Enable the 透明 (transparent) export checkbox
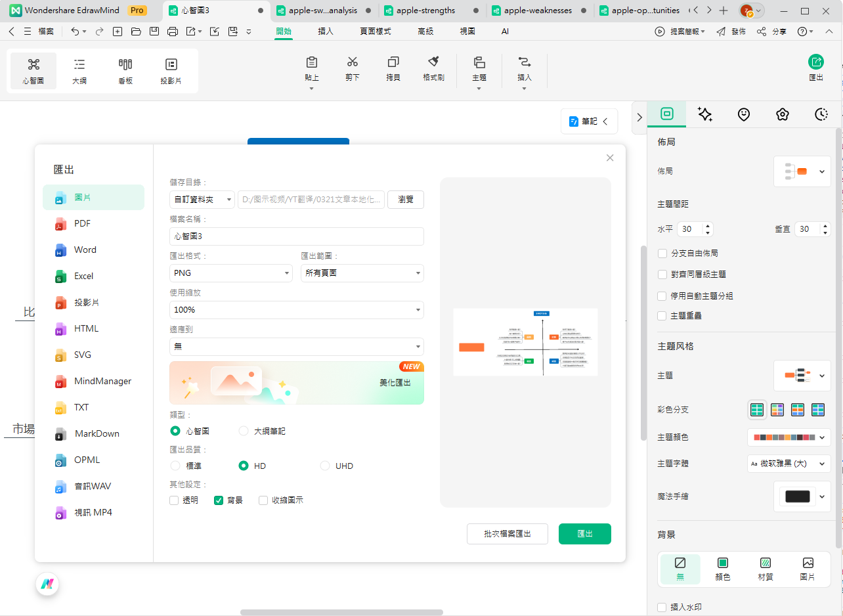 (x=173, y=500)
